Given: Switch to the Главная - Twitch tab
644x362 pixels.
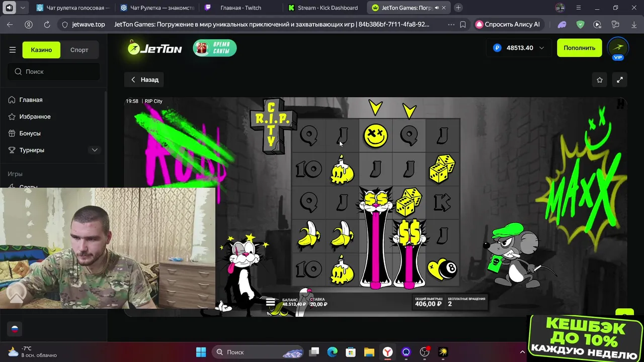Looking at the screenshot, I should click(240, 8).
